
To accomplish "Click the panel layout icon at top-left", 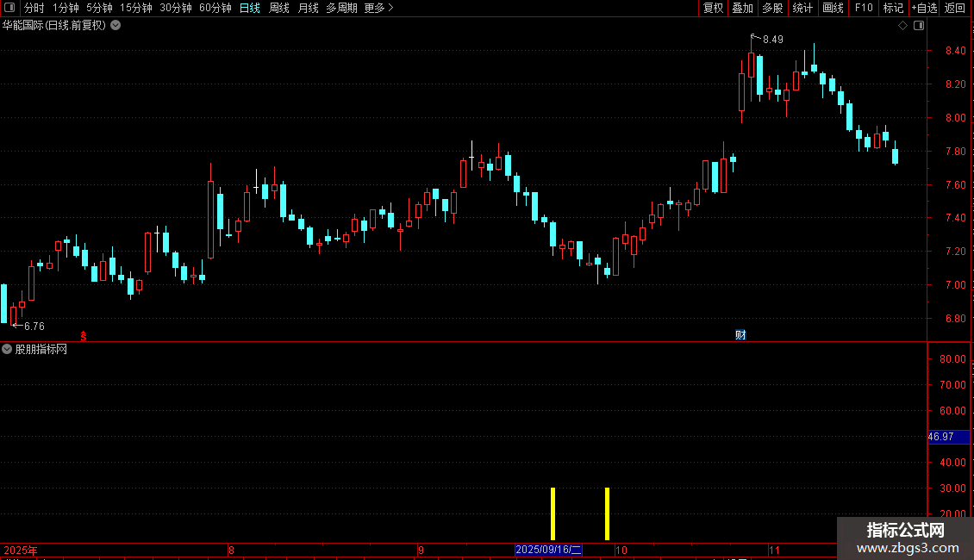I will (x=9, y=8).
